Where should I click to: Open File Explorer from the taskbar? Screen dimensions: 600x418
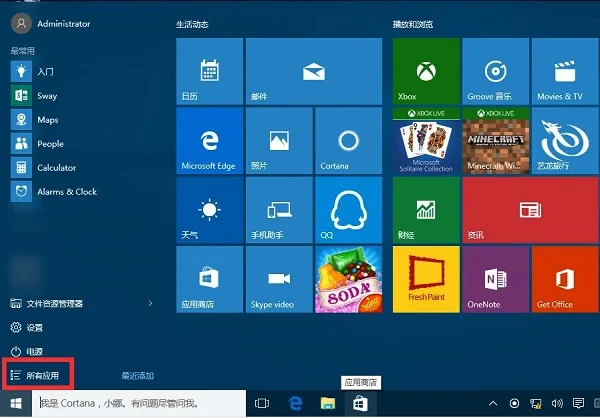(x=328, y=403)
